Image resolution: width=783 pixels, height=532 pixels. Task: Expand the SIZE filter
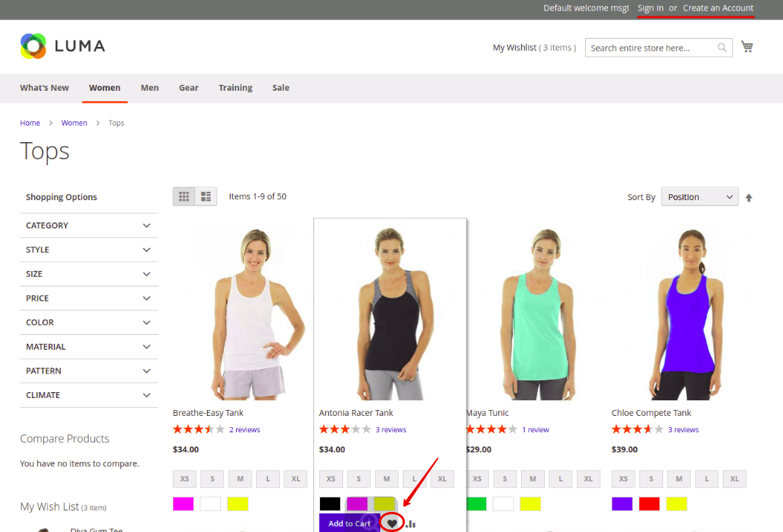tap(89, 274)
